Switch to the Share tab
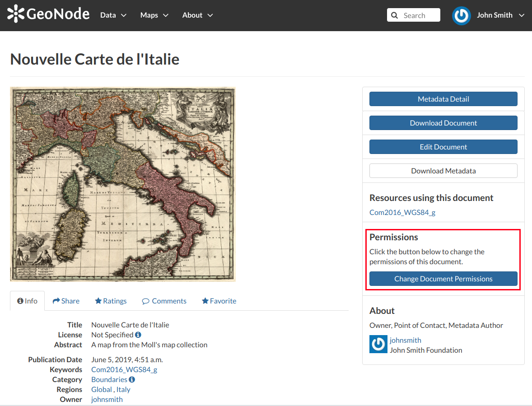Screen dimensions: 532x406 pyautogui.click(x=66, y=301)
